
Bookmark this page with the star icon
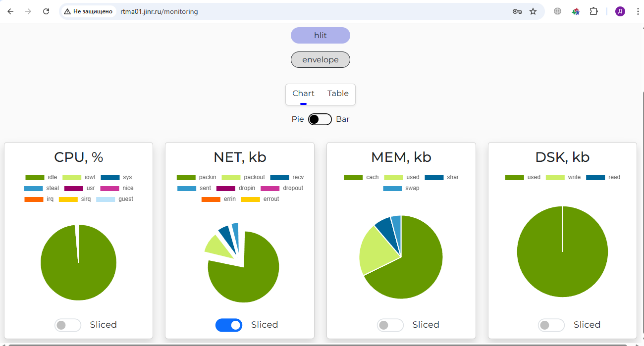[x=533, y=11]
